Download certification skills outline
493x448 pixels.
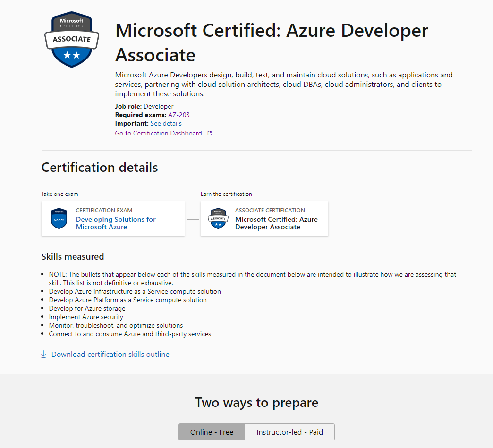pyautogui.click(x=110, y=355)
